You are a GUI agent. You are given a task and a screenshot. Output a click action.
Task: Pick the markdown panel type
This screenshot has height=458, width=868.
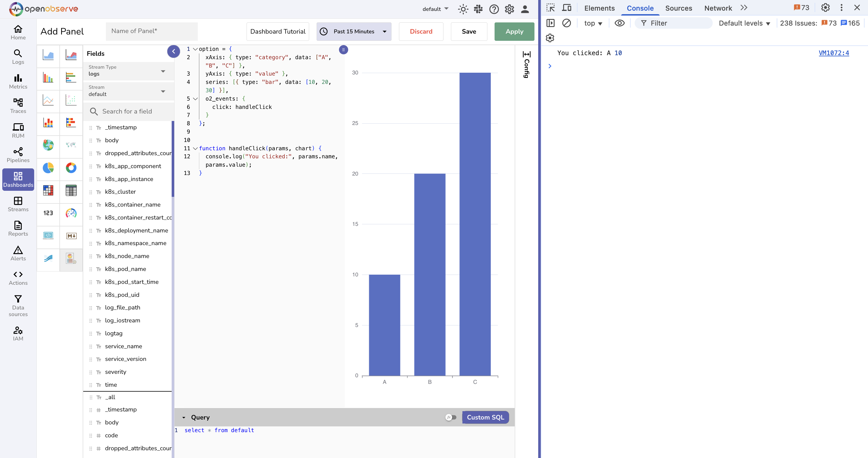[x=71, y=236]
